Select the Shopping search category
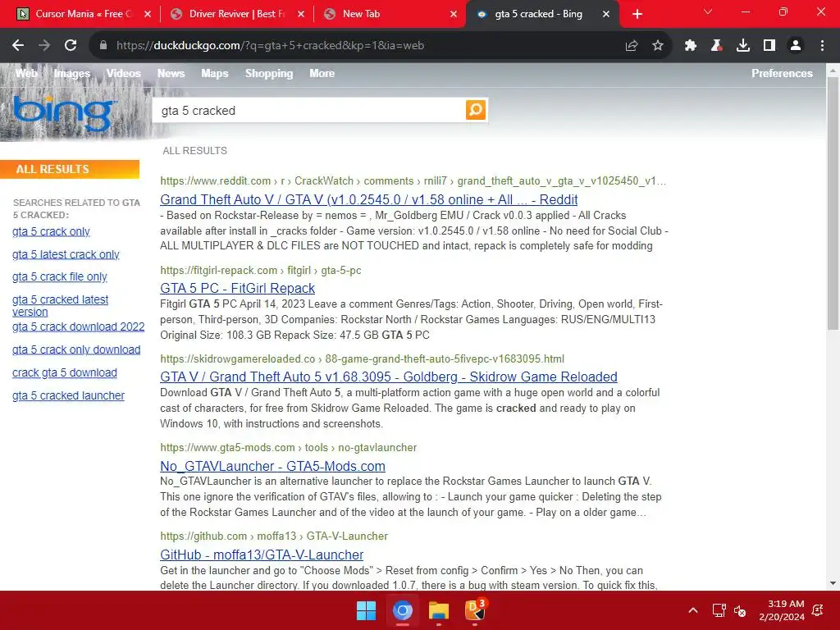Image resolution: width=840 pixels, height=630 pixels. coord(269,73)
